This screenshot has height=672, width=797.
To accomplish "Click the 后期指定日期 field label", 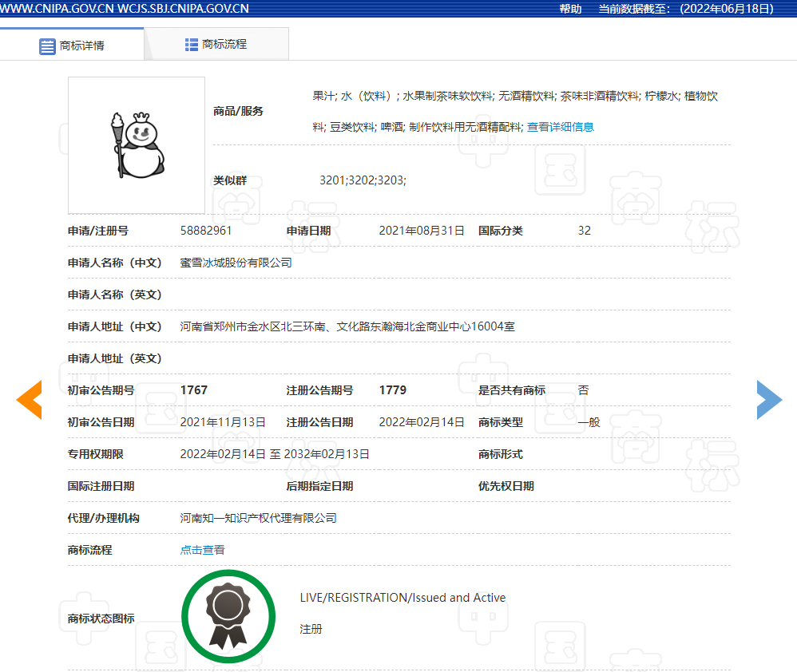I will click(x=319, y=486).
